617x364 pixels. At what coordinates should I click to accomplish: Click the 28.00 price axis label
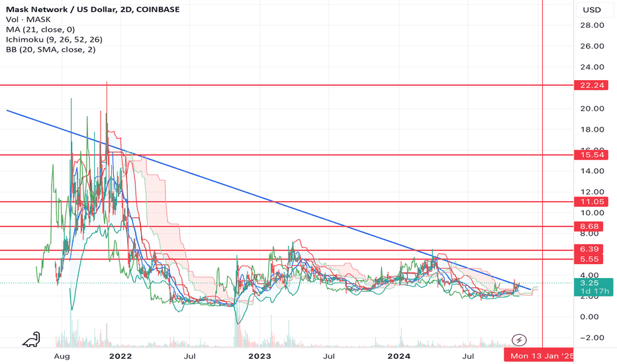(592, 25)
